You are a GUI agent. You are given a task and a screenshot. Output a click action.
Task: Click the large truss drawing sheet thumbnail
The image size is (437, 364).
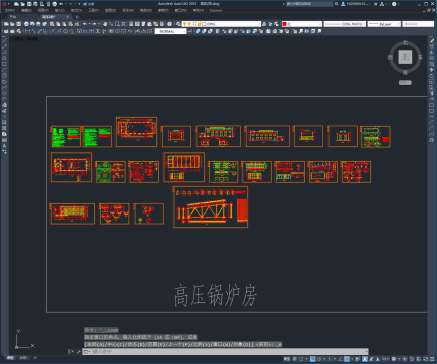pyautogui.click(x=210, y=207)
